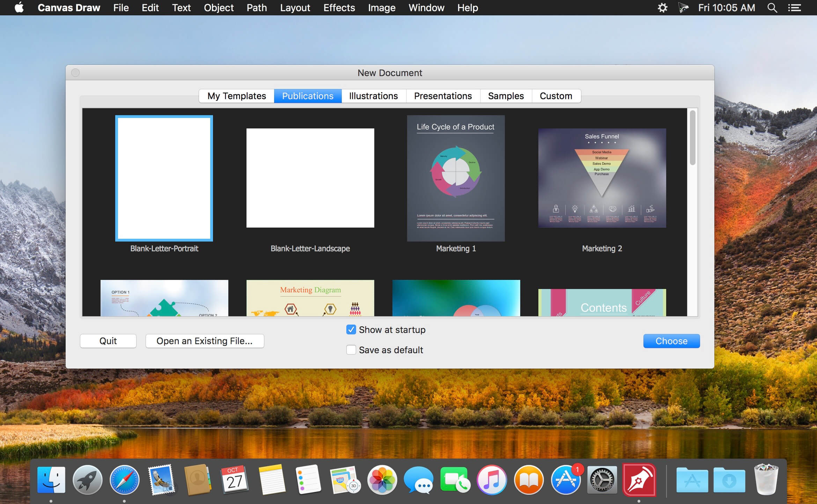Open App Store in dock
This screenshot has height=504, width=817.
tap(566, 480)
